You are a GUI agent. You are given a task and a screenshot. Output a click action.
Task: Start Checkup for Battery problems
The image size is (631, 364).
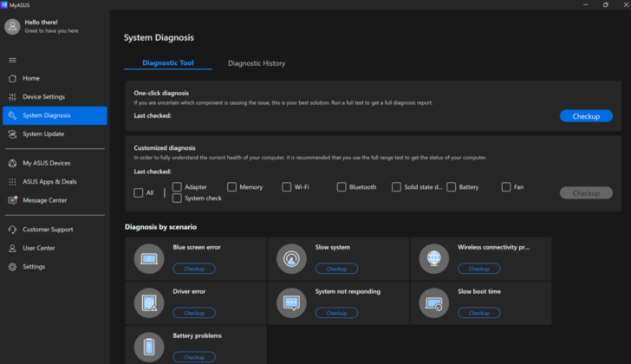coord(194,357)
